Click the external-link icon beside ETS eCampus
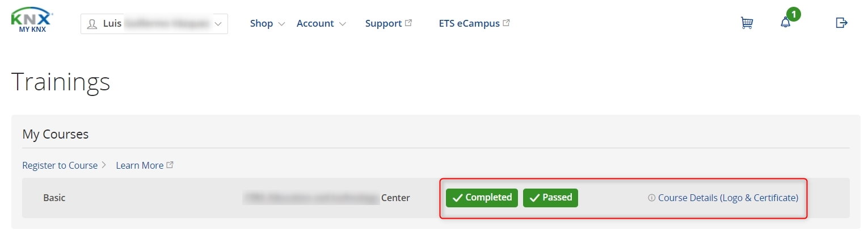The height and width of the screenshot is (238, 868). tap(506, 23)
